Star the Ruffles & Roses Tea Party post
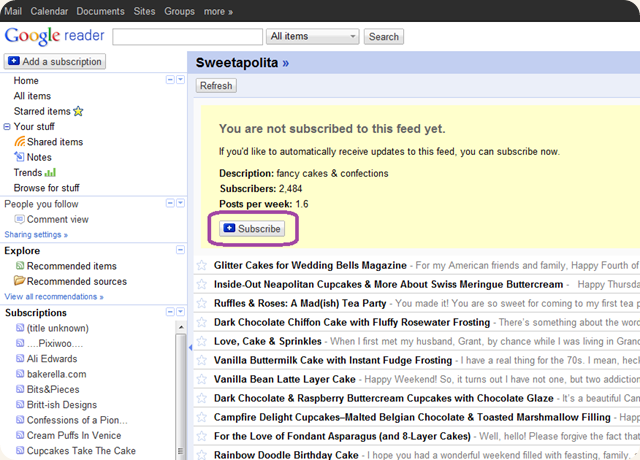Viewport: 640px width, 460px height. 202,303
